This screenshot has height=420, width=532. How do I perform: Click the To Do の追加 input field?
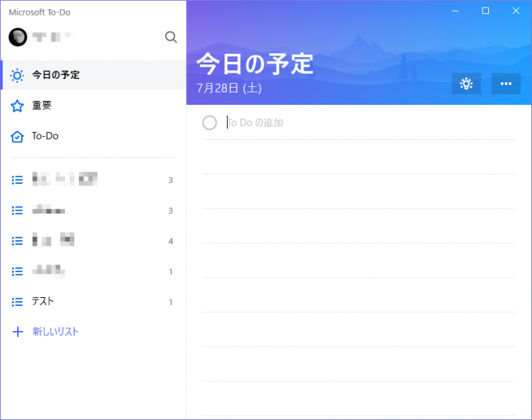click(371, 123)
